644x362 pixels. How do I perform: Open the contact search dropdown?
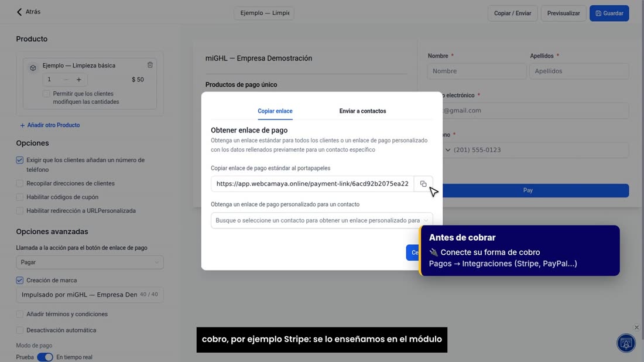(x=321, y=220)
